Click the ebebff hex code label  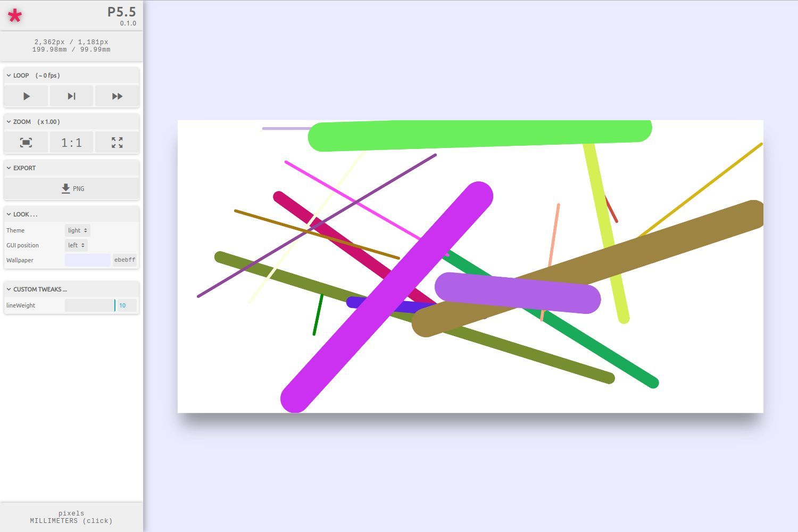[124, 260]
